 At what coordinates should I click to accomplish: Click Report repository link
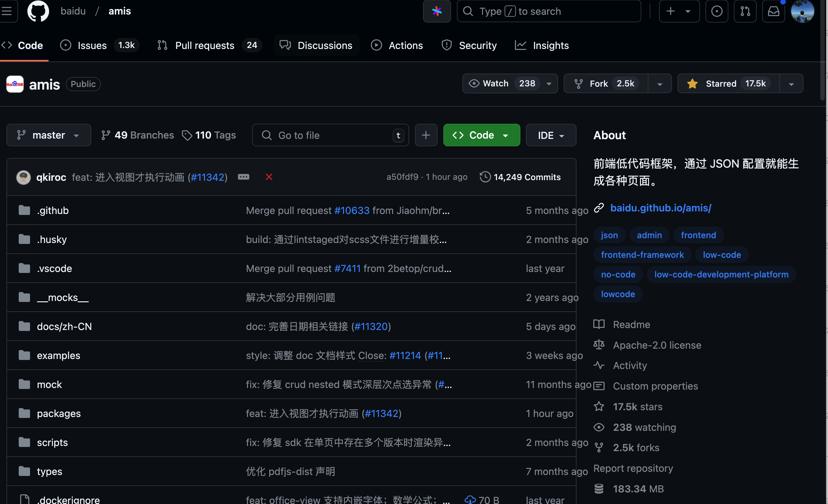633,468
